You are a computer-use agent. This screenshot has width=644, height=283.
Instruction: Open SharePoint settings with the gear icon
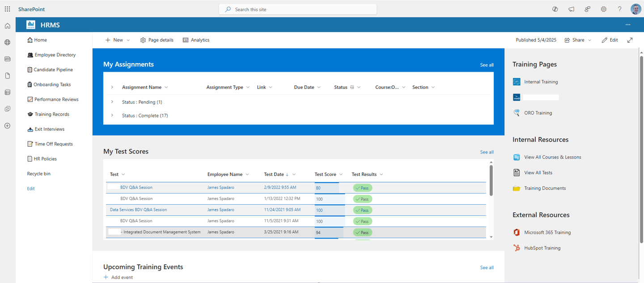(603, 9)
